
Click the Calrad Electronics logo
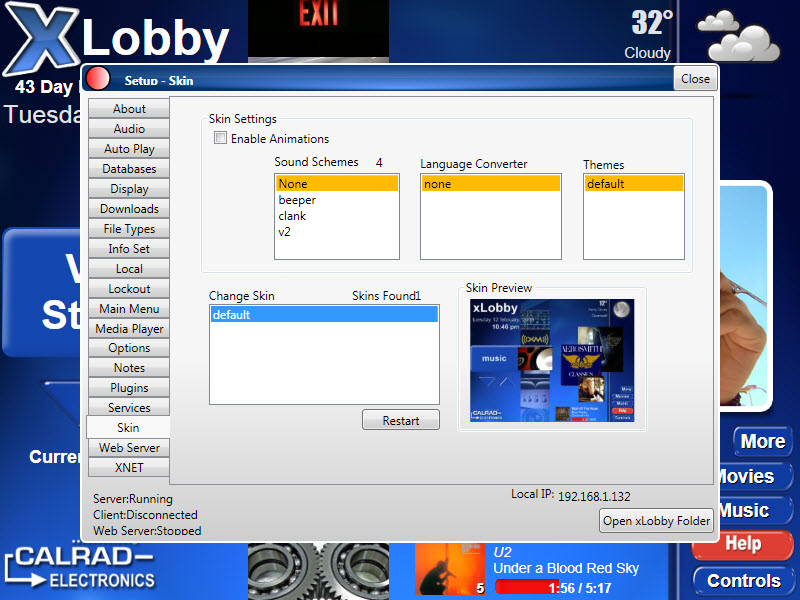click(80, 566)
